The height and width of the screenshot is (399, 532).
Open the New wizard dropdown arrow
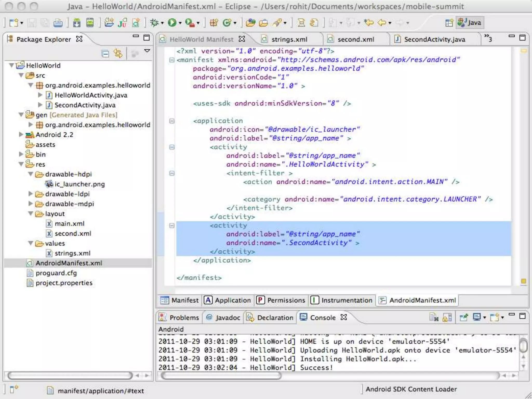22,23
